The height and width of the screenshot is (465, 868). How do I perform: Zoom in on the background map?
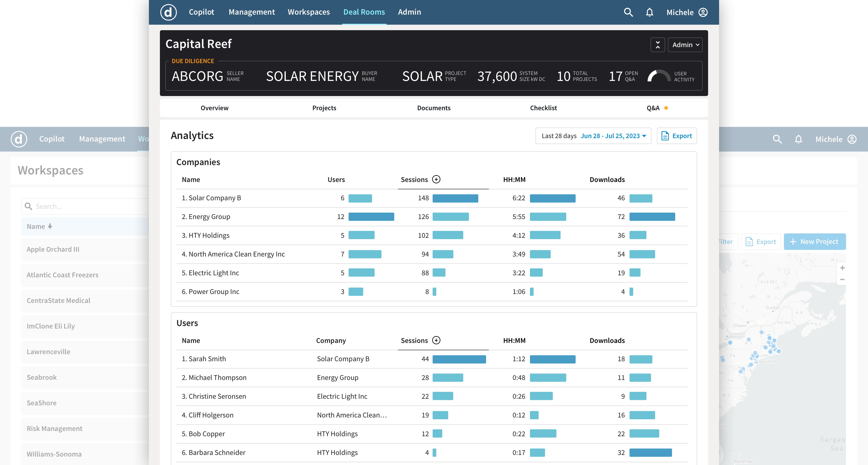click(x=842, y=268)
